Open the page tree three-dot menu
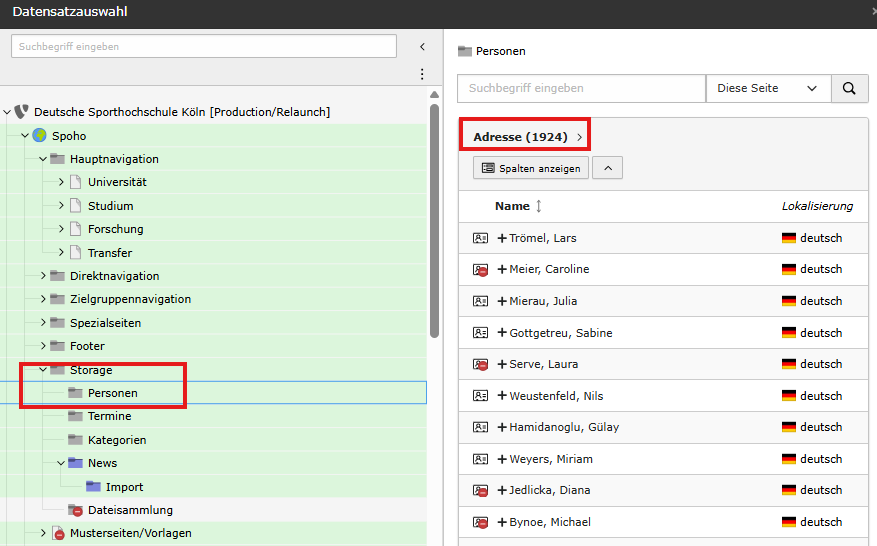 tap(422, 75)
